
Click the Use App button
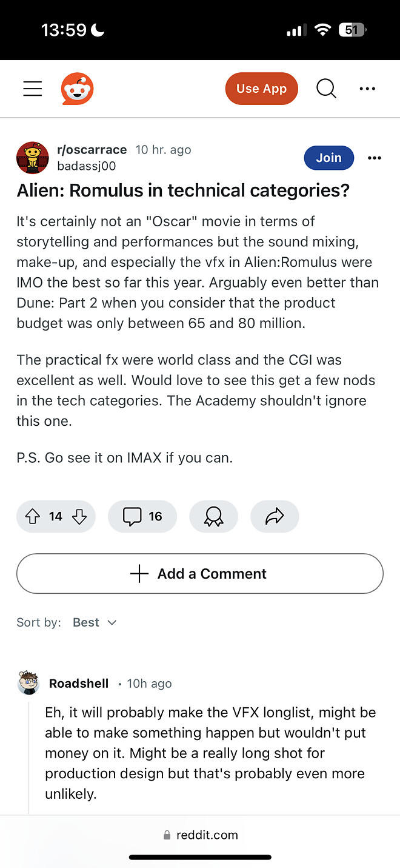(x=261, y=89)
